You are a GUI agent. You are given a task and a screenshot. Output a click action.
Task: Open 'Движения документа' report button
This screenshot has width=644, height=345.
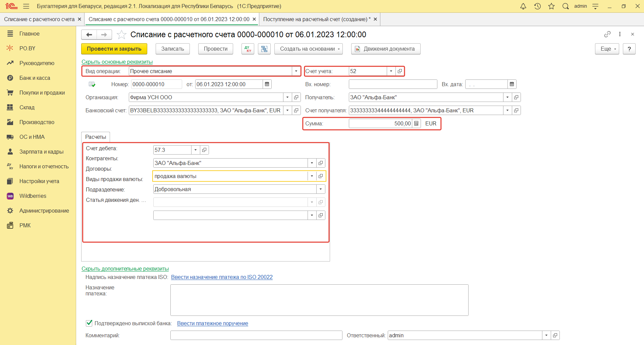coord(385,49)
